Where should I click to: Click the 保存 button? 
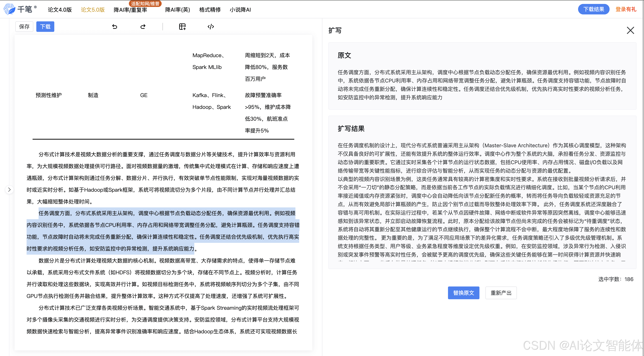[x=24, y=27]
